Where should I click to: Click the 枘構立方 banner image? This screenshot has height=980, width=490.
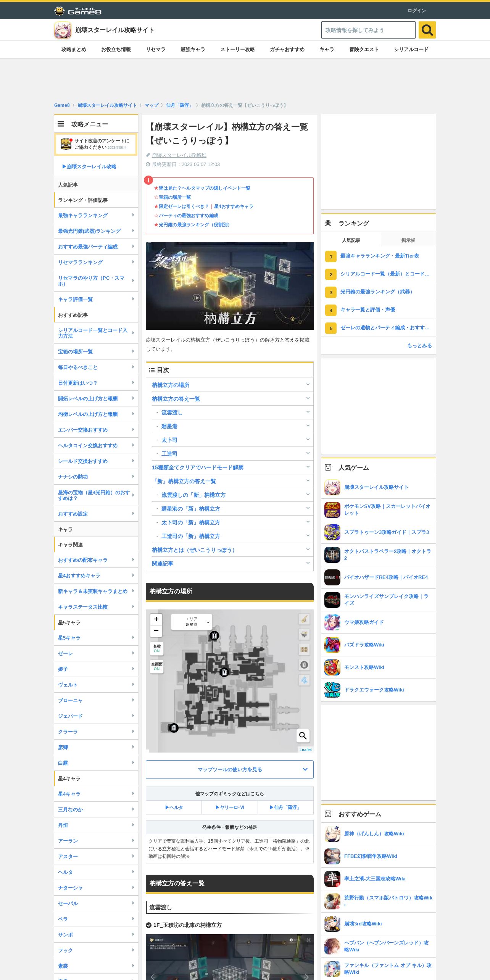pyautogui.click(x=230, y=286)
